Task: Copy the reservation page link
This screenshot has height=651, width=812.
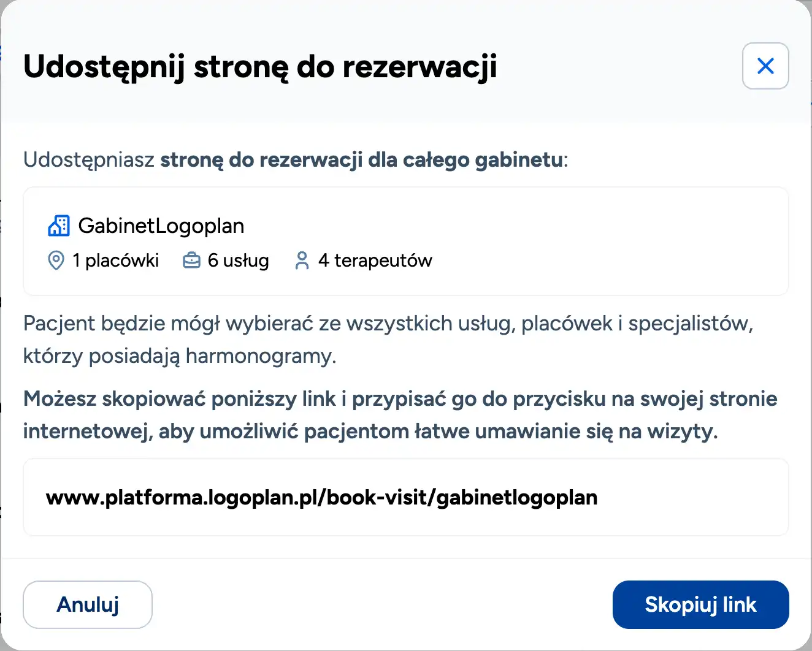Action: point(700,604)
